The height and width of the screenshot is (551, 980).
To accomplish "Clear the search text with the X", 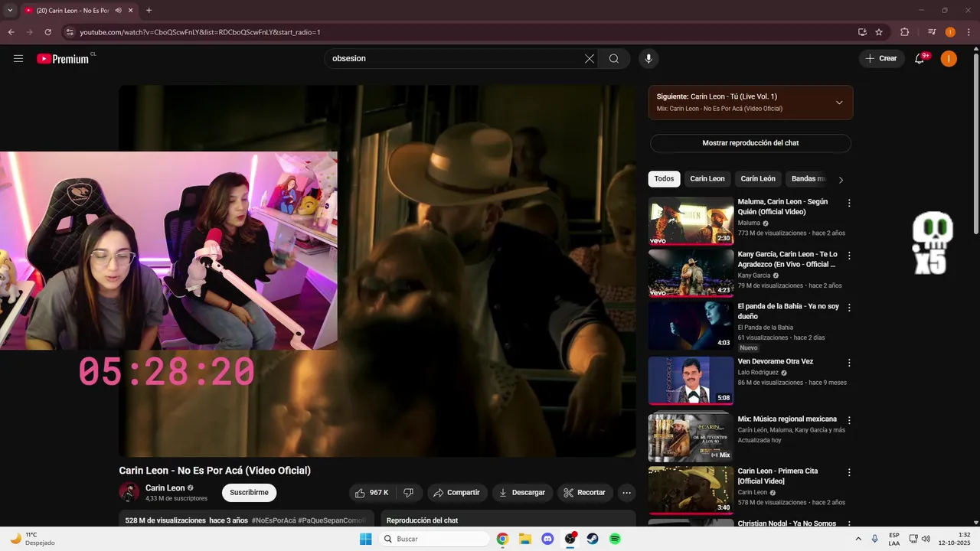I will [590, 58].
